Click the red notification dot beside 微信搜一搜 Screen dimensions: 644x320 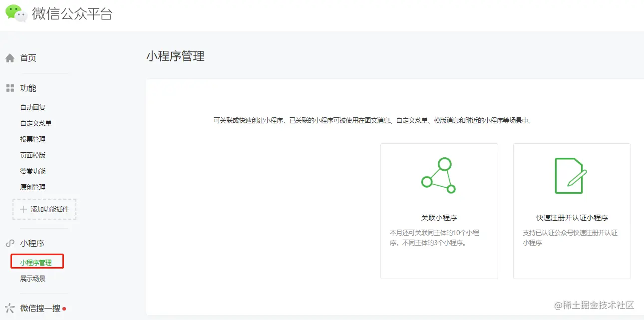tap(64, 309)
